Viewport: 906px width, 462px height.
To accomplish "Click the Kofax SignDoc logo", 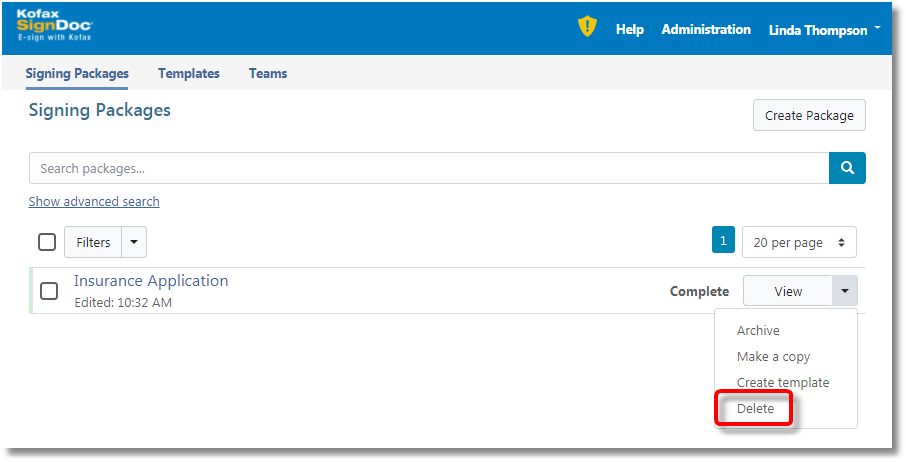I will point(55,26).
